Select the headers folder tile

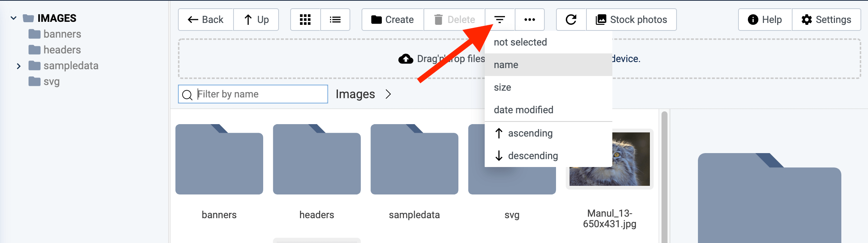click(317, 159)
